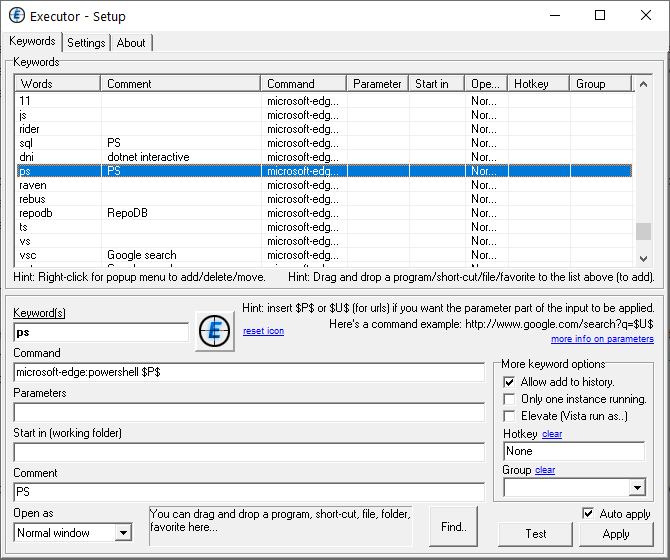Click the Hotkey column header
This screenshot has width=670, height=560.
coord(538,84)
